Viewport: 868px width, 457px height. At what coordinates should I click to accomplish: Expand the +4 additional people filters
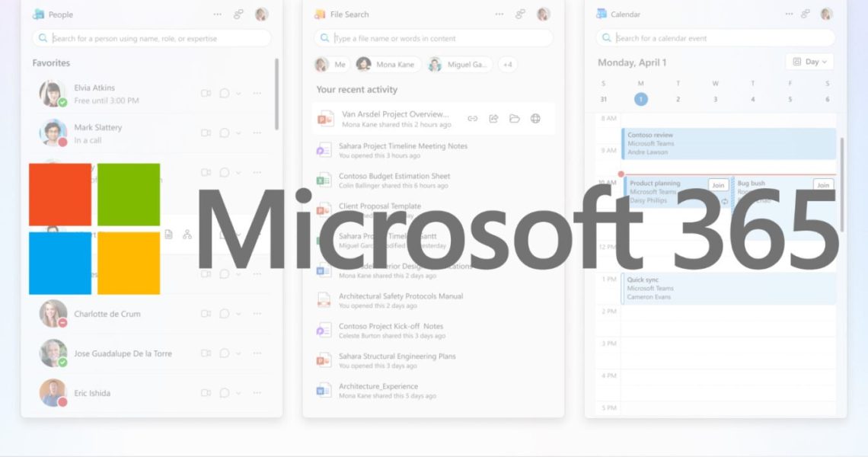(507, 65)
